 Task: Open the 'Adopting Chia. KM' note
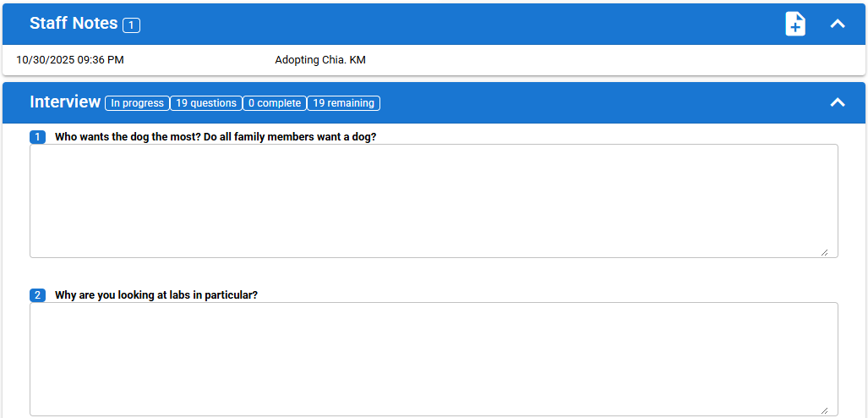point(320,60)
